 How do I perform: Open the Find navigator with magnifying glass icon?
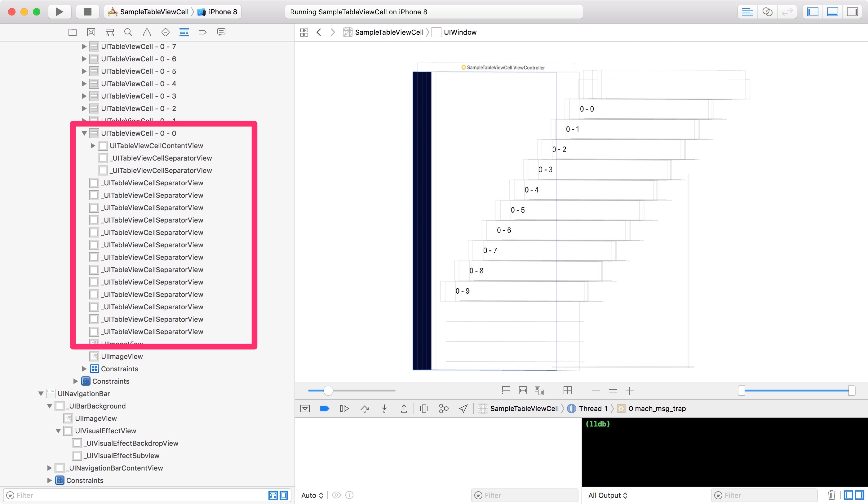[x=128, y=32]
